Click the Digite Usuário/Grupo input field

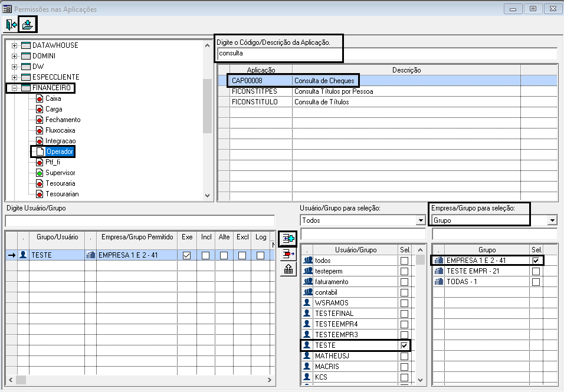point(140,220)
